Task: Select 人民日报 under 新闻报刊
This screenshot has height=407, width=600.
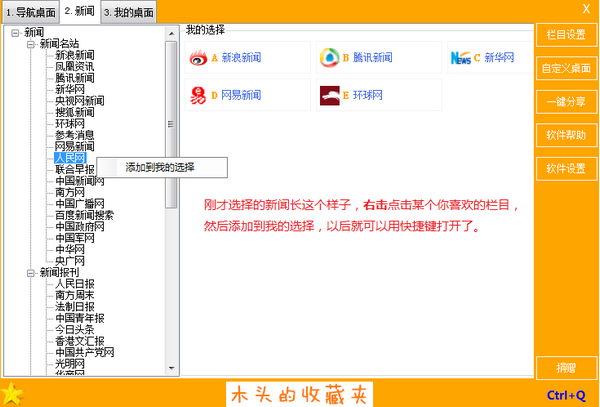Action: point(75,284)
